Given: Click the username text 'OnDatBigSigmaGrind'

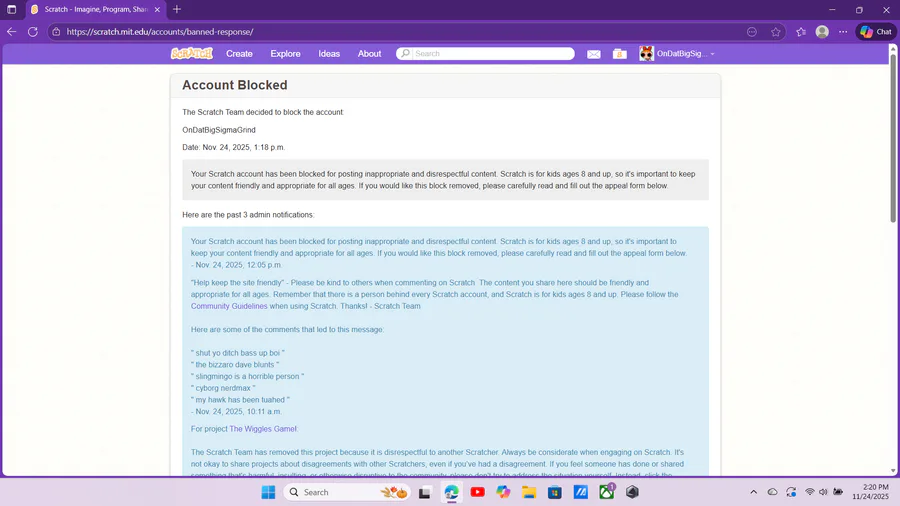Looking at the screenshot, I should [219, 130].
